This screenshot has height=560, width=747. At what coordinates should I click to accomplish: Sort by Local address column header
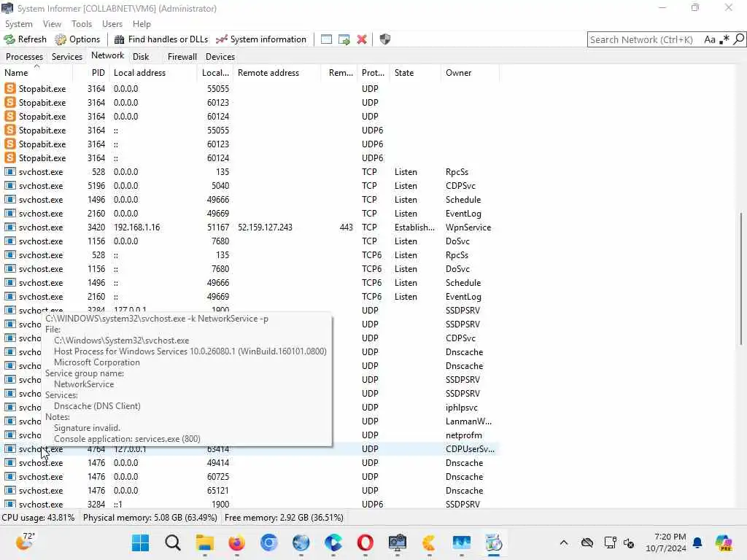(153, 73)
